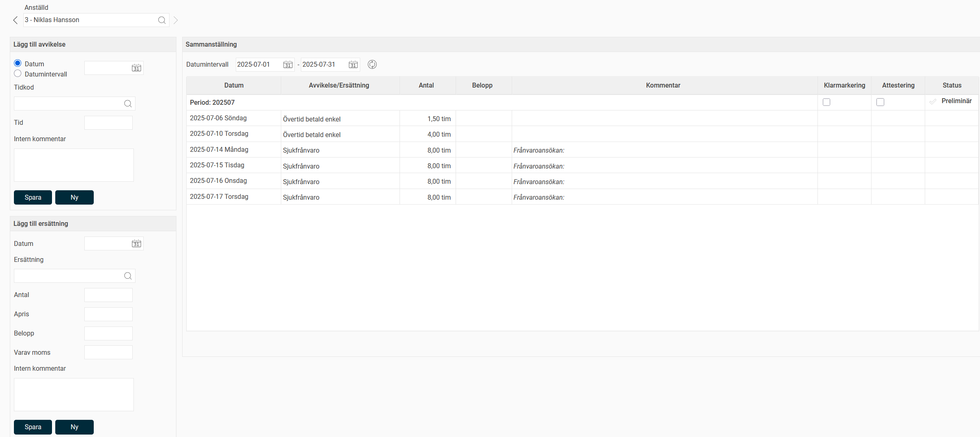Check Attestering box for period 202507

880,102
